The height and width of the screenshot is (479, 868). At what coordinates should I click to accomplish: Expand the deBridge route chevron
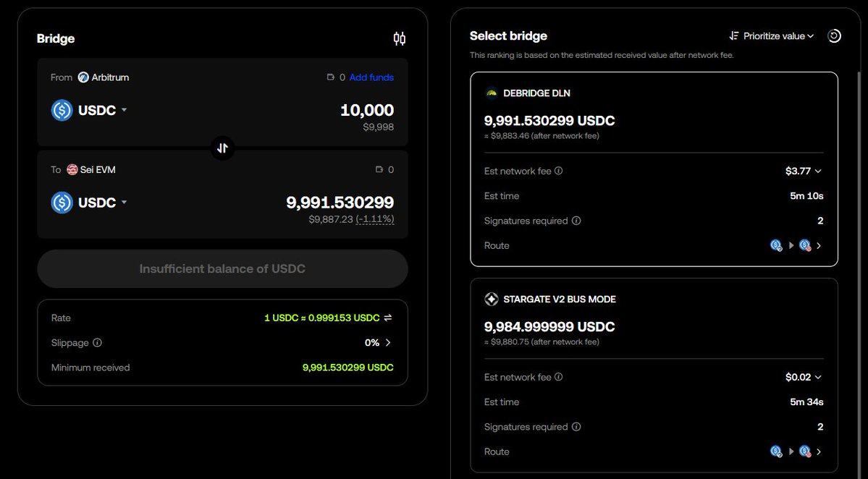(819, 245)
